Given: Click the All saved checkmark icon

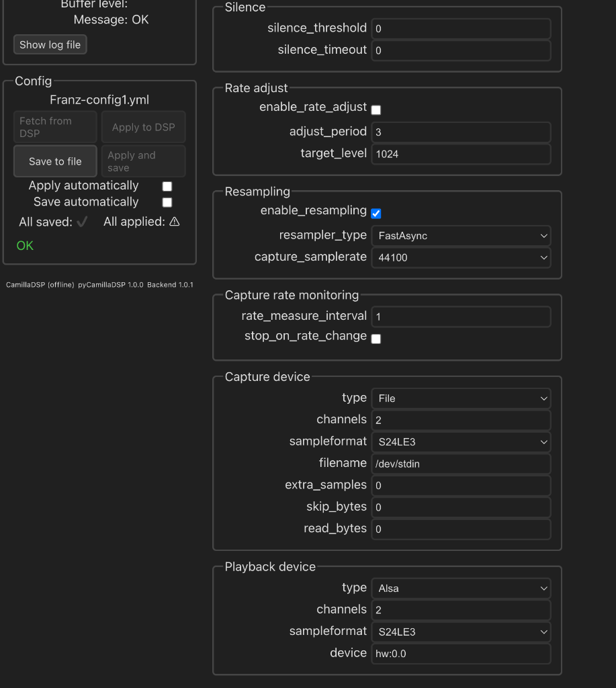Looking at the screenshot, I should coord(82,222).
